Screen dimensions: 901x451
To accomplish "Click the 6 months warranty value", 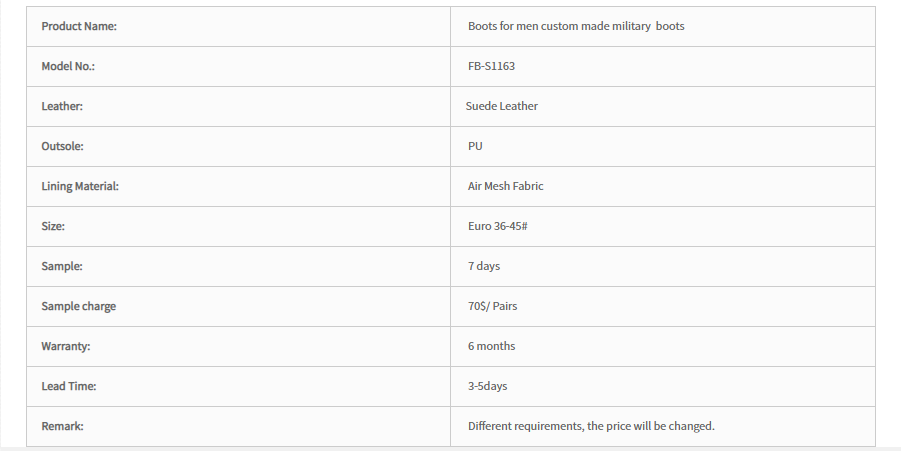I will [x=491, y=346].
